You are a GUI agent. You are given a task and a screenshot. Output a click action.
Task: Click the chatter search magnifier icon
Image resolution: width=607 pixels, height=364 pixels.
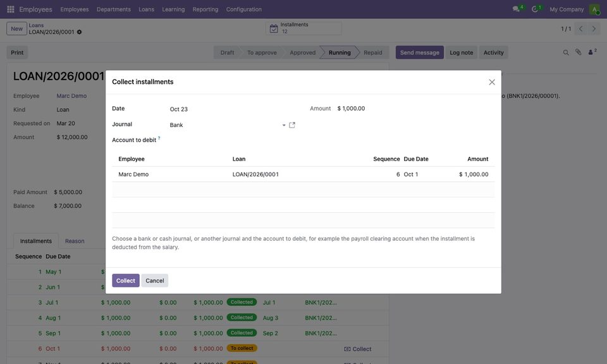click(565, 52)
